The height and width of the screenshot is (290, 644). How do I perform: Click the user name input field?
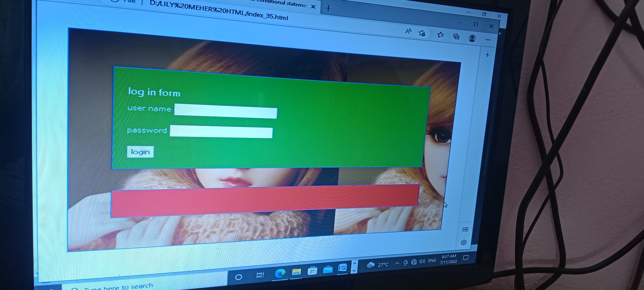tap(226, 111)
